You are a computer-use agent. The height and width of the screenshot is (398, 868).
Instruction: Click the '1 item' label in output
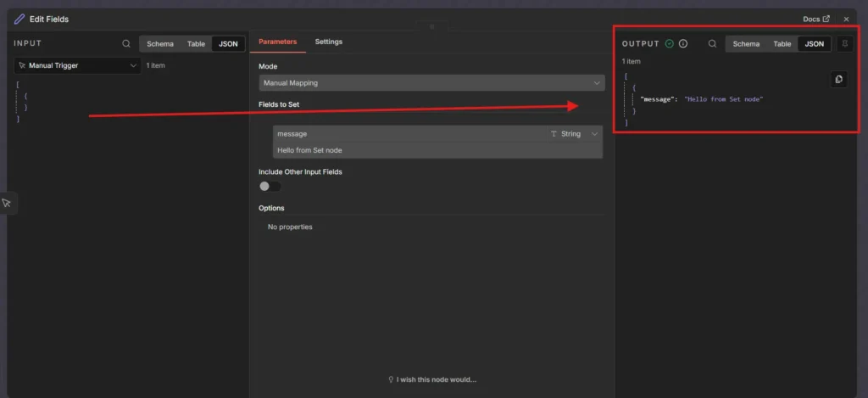[x=631, y=62]
